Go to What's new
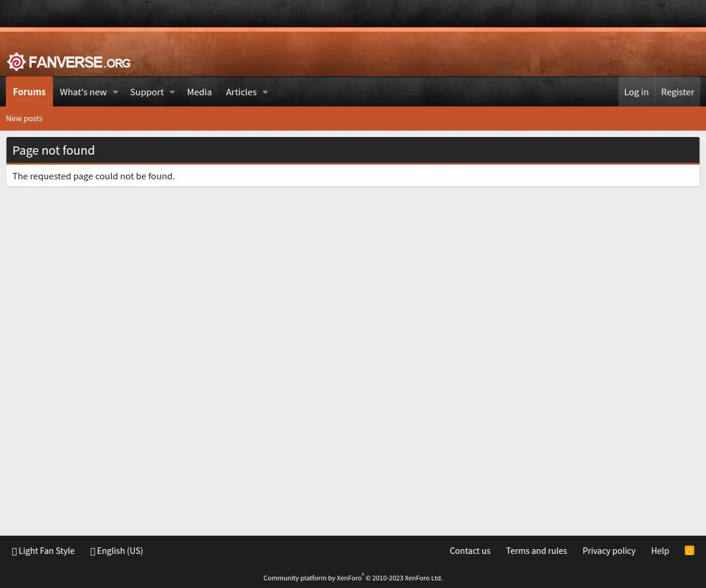The width and height of the screenshot is (706, 588). click(83, 92)
